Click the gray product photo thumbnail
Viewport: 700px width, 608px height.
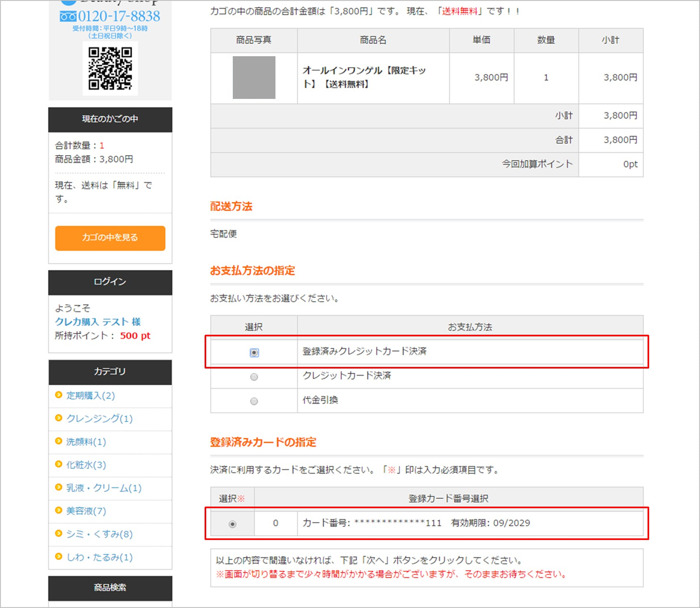(254, 77)
